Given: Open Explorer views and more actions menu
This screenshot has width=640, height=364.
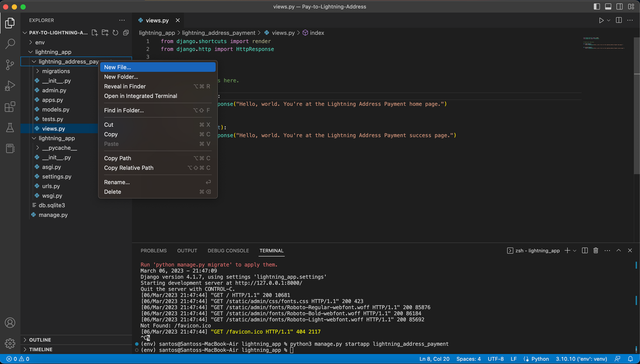Looking at the screenshot, I should pyautogui.click(x=122, y=20).
